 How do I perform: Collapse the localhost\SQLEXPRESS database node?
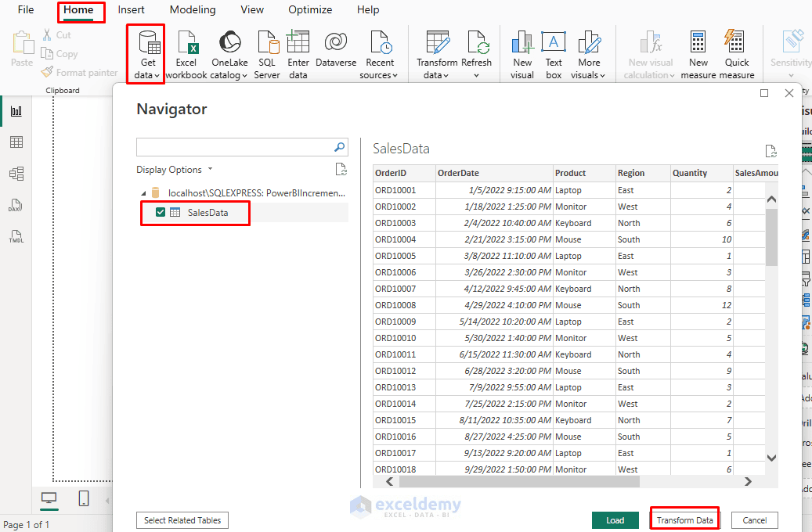143,193
